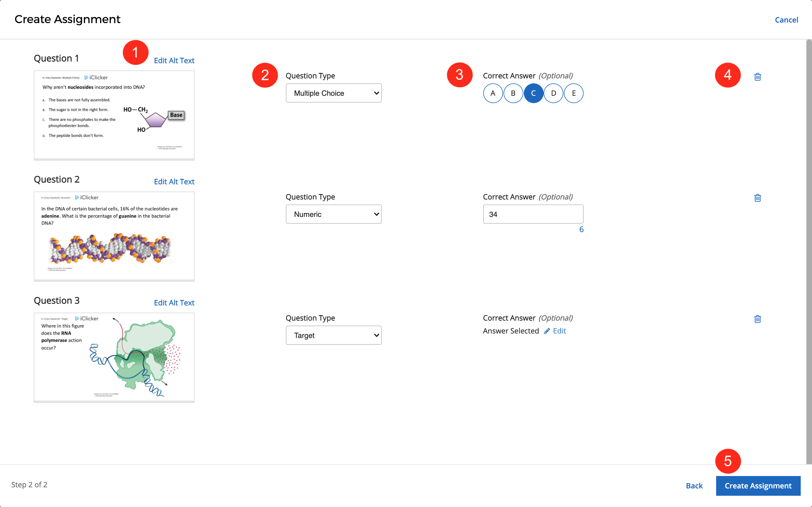Edit alt text for Question 1
The width and height of the screenshot is (812, 507).
click(174, 60)
